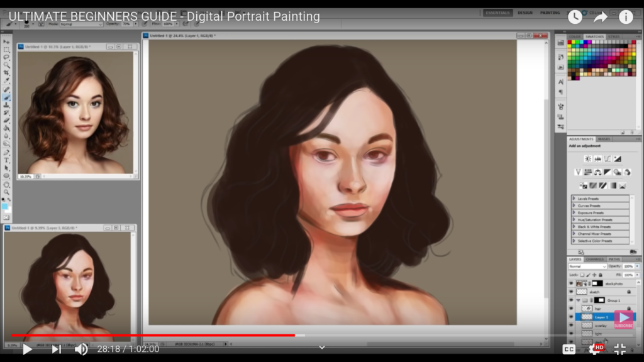644x362 pixels.
Task: Open the YouTube settings gear
Action: pos(596,349)
